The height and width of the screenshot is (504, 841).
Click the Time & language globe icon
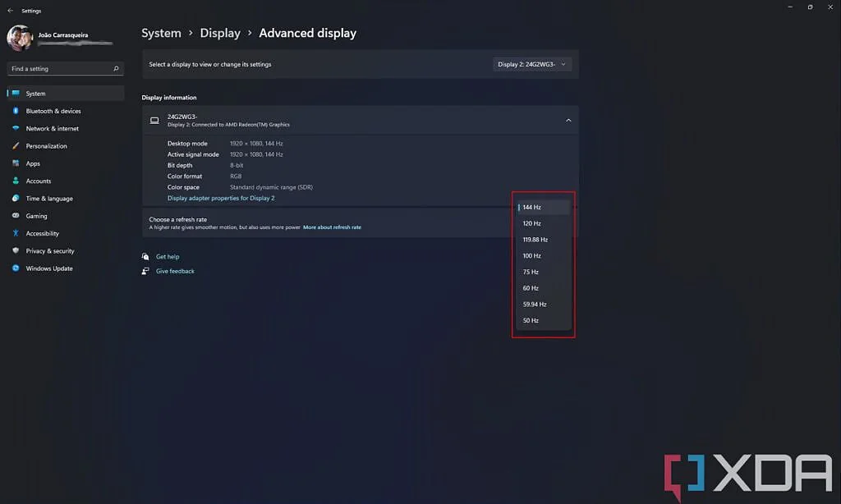(x=16, y=199)
